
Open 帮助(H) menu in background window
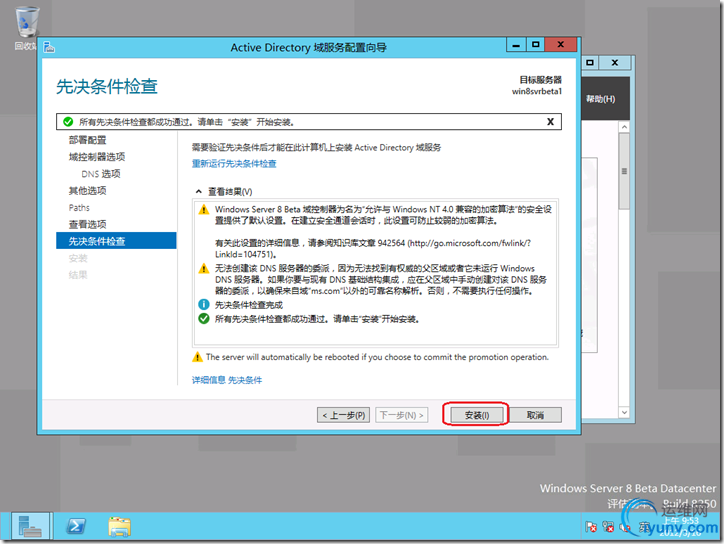click(600, 99)
